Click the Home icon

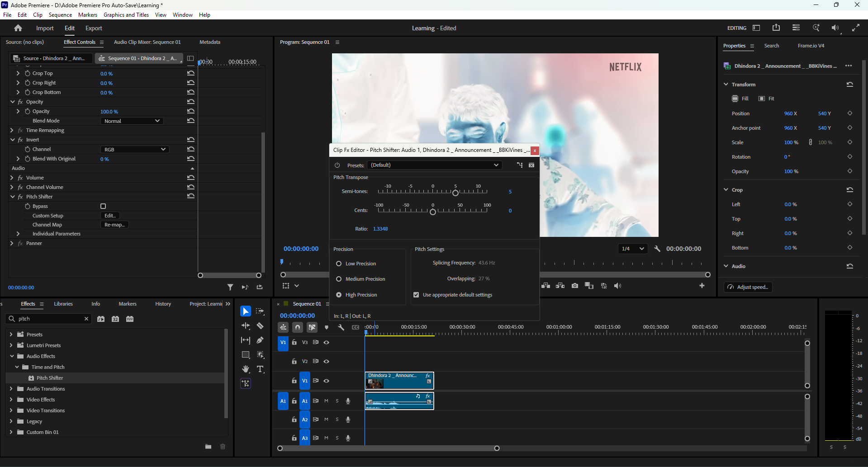(x=18, y=28)
